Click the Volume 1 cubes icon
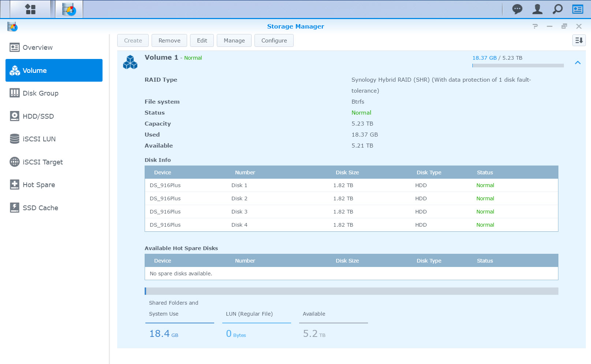This screenshot has height=364, width=591. [130, 62]
